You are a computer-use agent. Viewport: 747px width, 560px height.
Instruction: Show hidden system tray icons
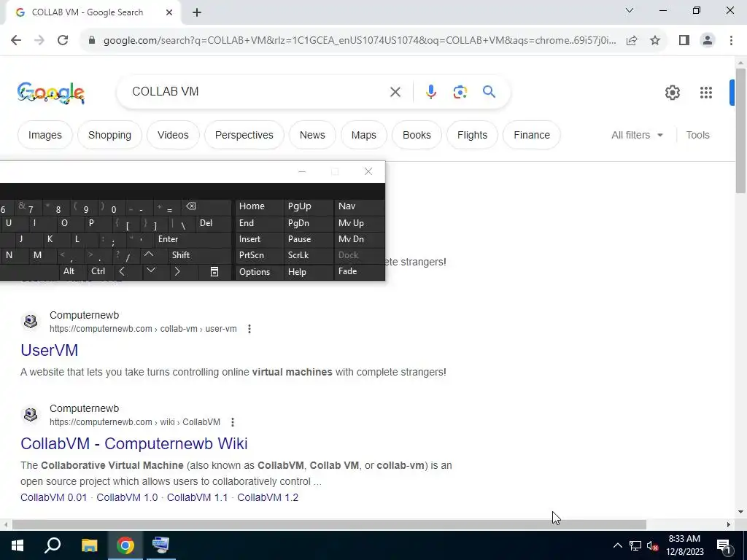[617, 545]
